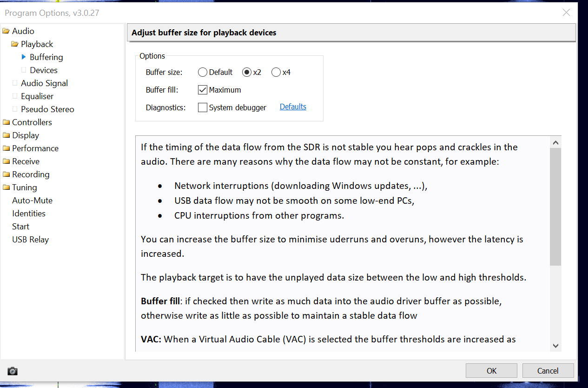Go to the USB Relay options
The image size is (588, 388).
[30, 240]
